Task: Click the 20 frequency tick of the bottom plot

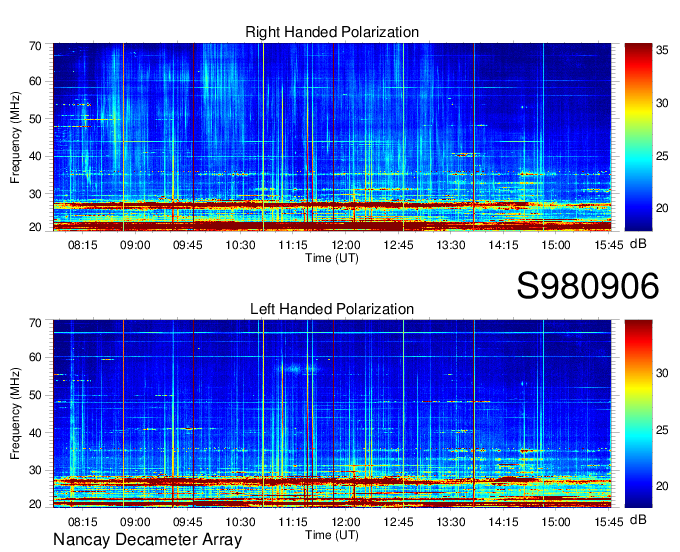Action: click(x=35, y=504)
